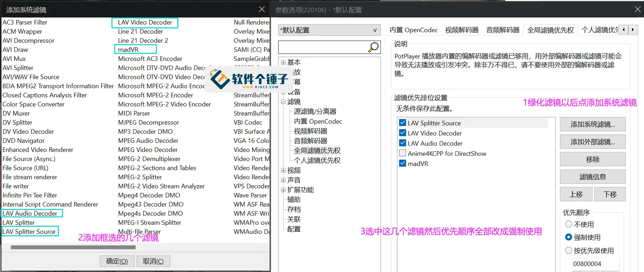Expand the 扩展功能 tree node
The width and height of the screenshot is (644, 272).
click(283, 190)
